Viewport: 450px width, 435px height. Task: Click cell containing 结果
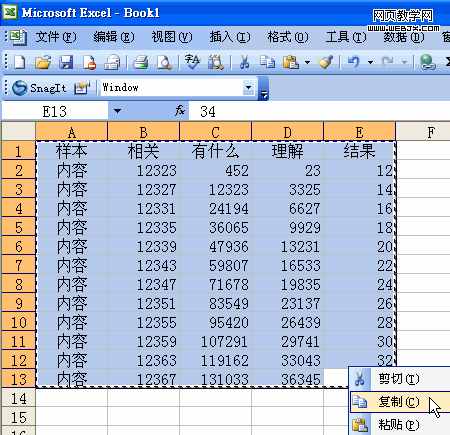pos(360,151)
